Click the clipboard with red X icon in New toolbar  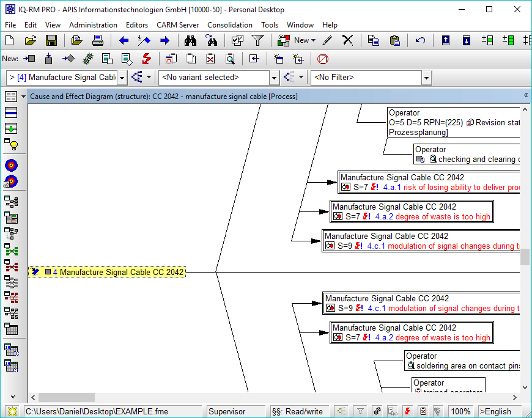tap(210, 59)
